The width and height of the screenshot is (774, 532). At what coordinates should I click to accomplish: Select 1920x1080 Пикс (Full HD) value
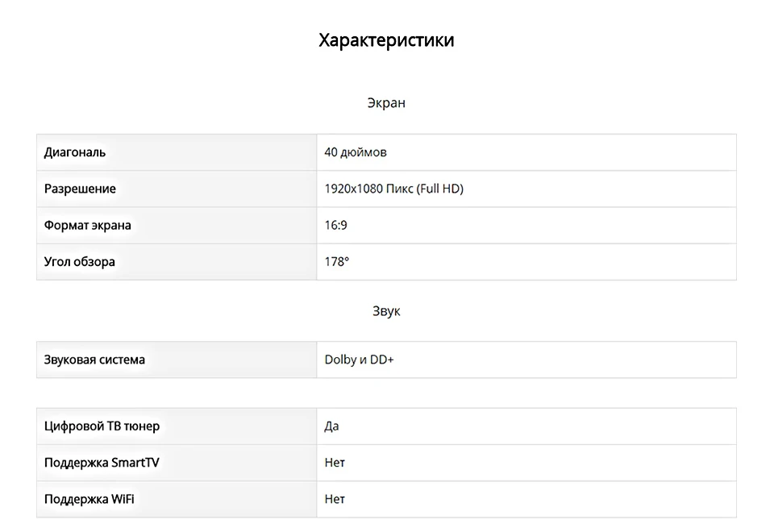click(394, 189)
